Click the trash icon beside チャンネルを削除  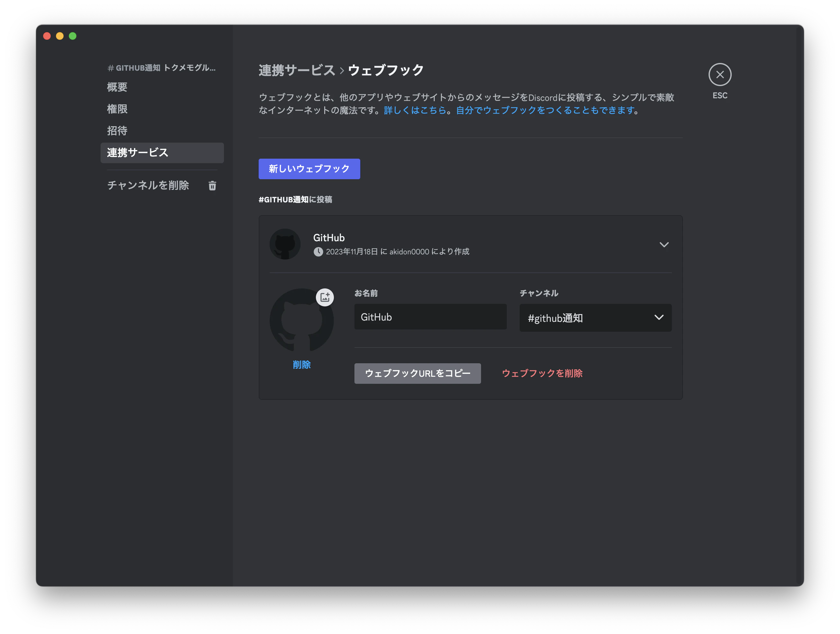click(212, 186)
